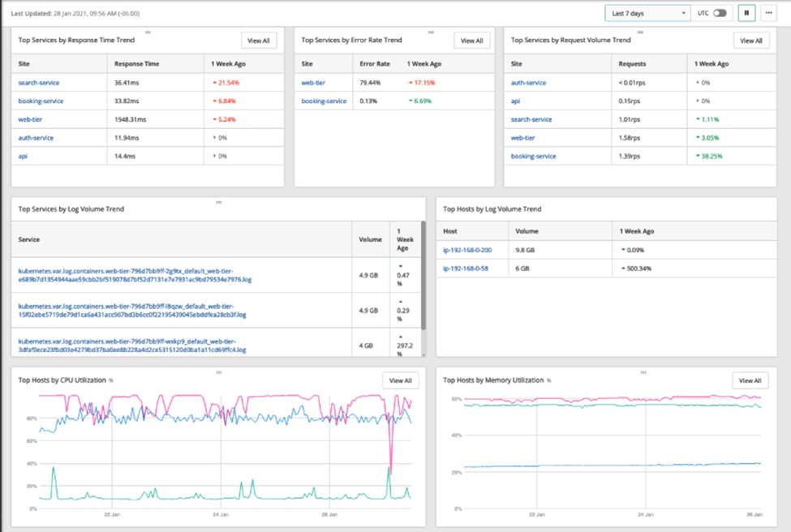This screenshot has height=532, width=791.
Task: Click drag handle on CPU Utilization widget
Action: pos(218,373)
